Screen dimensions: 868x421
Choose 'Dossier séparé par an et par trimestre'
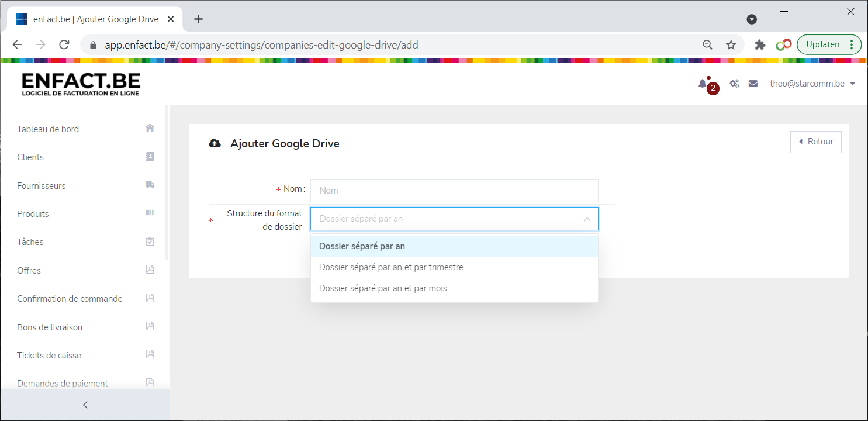click(454, 267)
